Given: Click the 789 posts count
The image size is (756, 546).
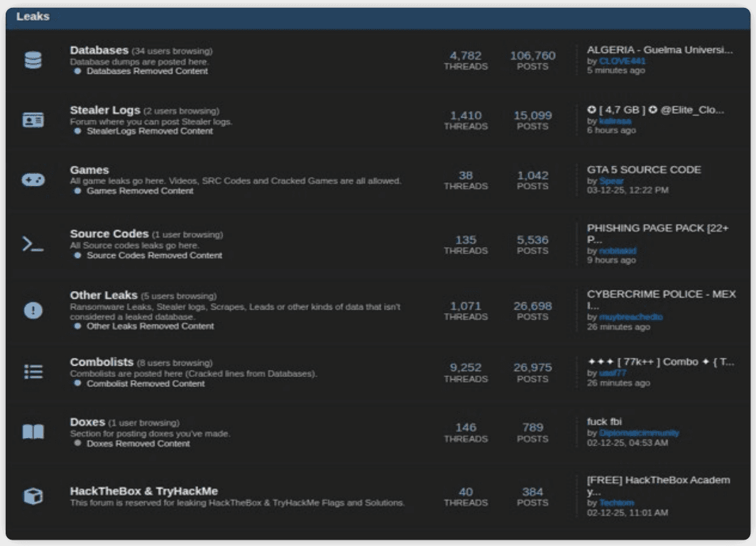Looking at the screenshot, I should [533, 427].
